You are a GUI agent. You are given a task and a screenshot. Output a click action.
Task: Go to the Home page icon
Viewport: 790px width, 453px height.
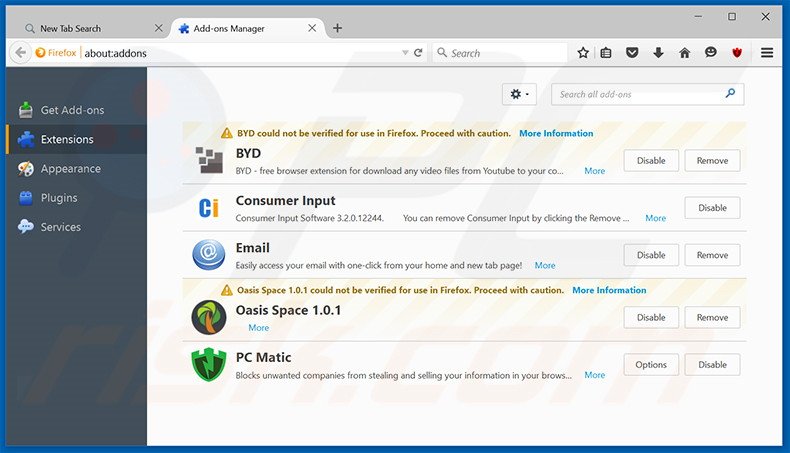(x=684, y=52)
